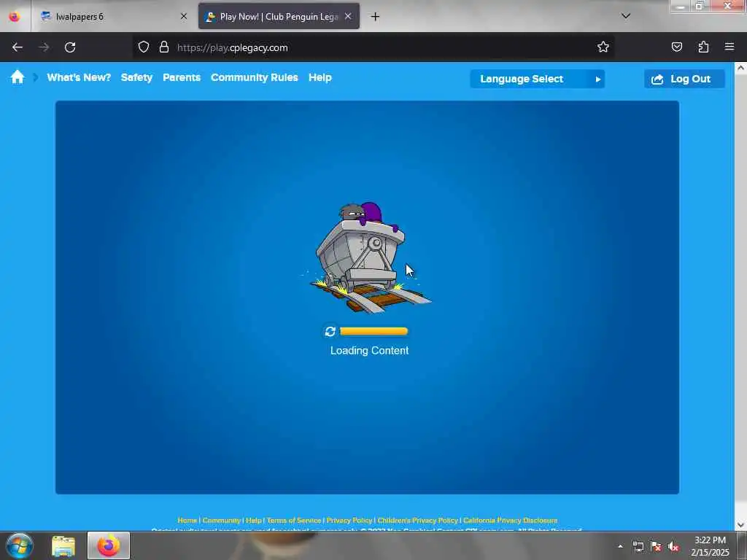Open the tracking protection shield icon
This screenshot has width=747, height=560.
pyautogui.click(x=144, y=47)
